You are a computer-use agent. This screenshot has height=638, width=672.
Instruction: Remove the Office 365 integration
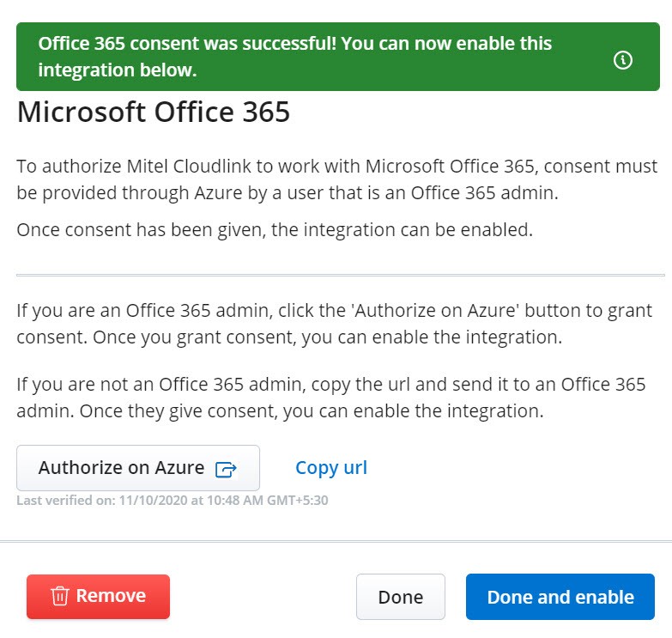click(x=98, y=597)
